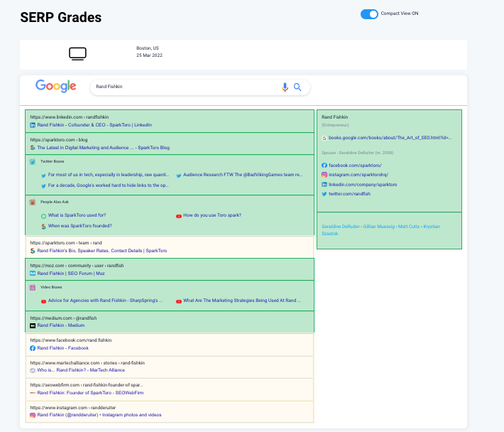Click Twitter bird icon beside 'Audience Research FTW'

[x=179, y=175]
